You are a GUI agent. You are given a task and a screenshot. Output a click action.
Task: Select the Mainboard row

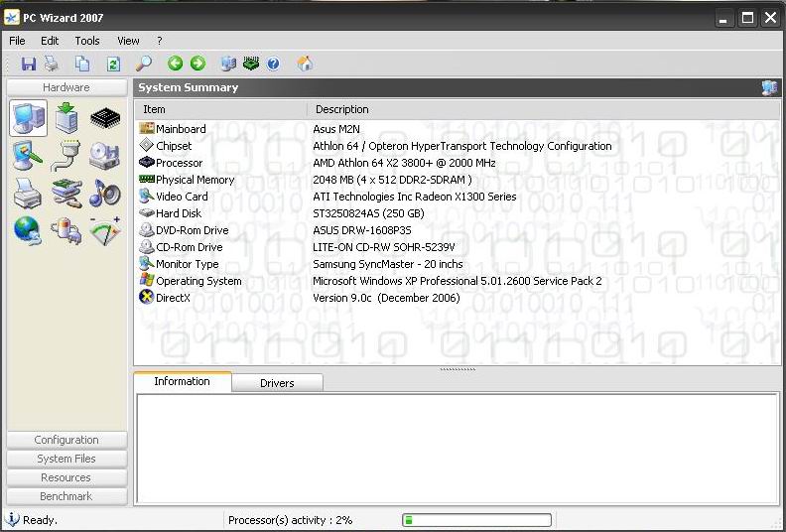click(x=458, y=129)
